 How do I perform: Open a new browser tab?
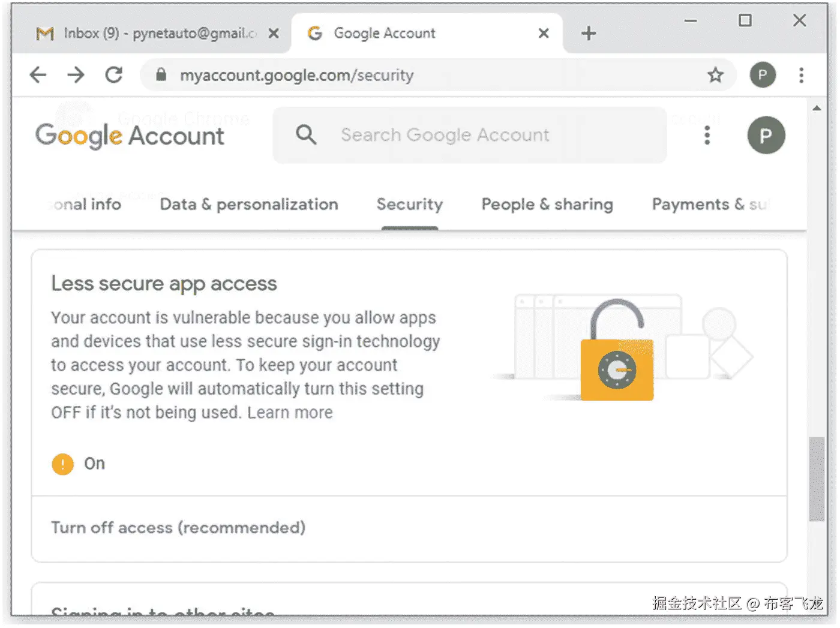click(x=589, y=34)
